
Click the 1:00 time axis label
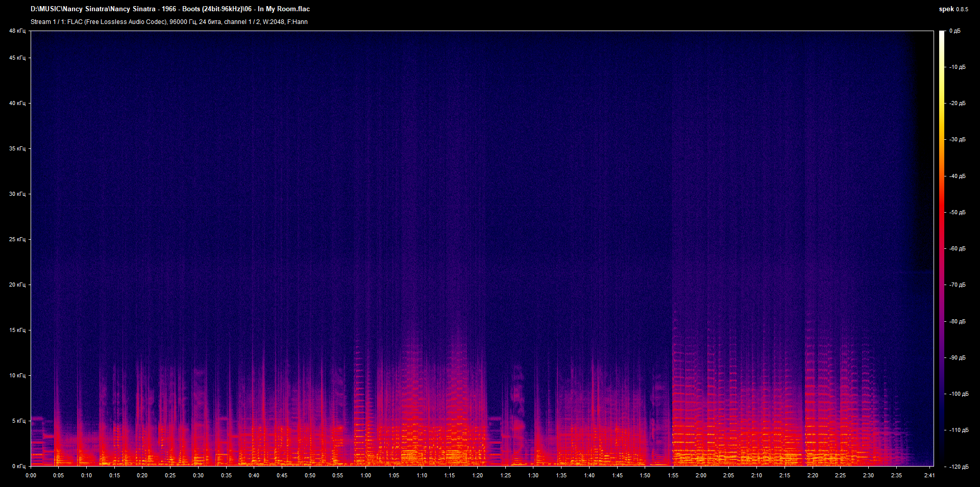pos(366,475)
